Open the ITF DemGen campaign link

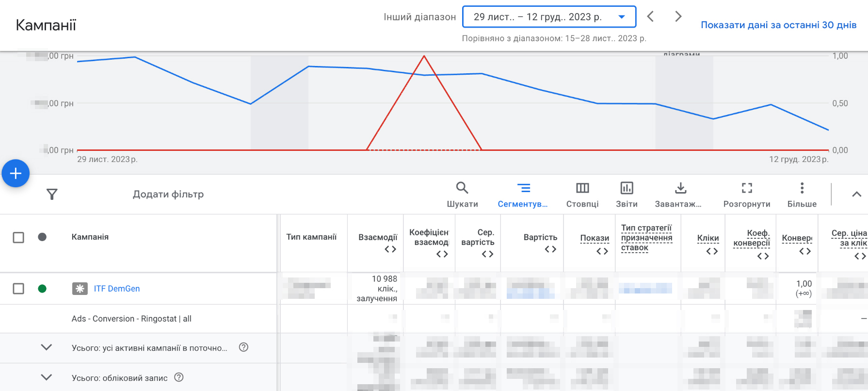click(x=117, y=289)
